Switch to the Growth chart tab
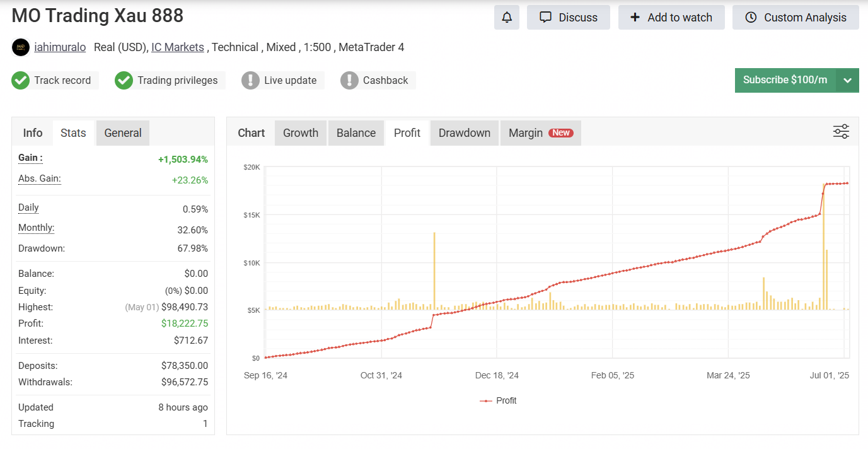The image size is (868, 449). click(x=301, y=133)
